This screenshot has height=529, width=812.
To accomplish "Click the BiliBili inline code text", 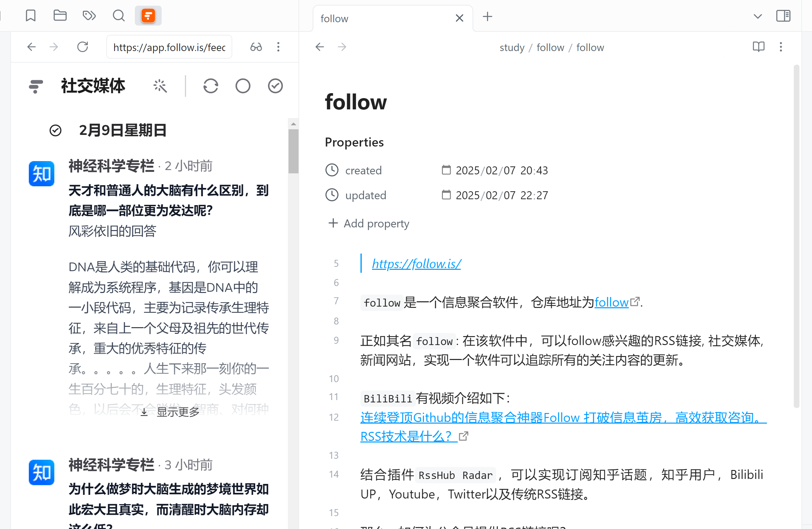I will (388, 398).
